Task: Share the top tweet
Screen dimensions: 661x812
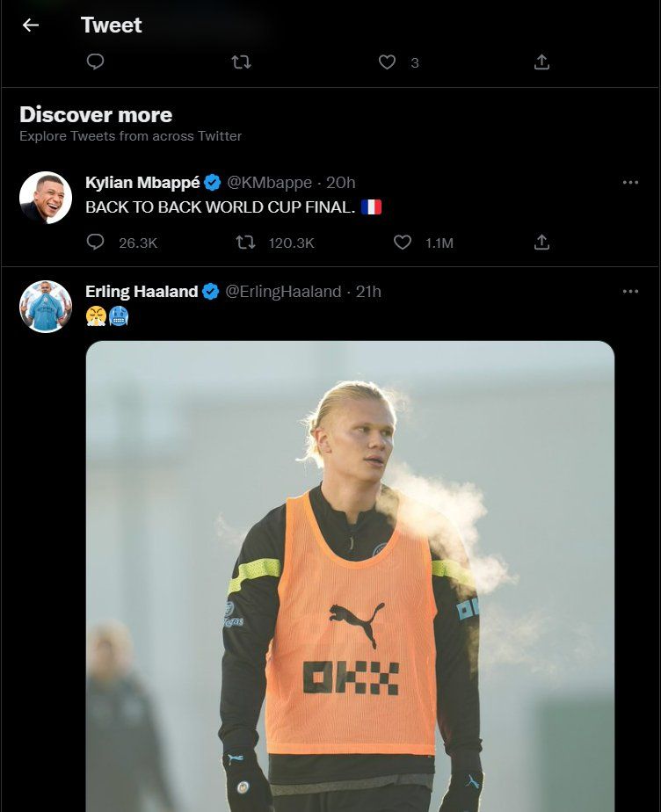Action: (541, 62)
